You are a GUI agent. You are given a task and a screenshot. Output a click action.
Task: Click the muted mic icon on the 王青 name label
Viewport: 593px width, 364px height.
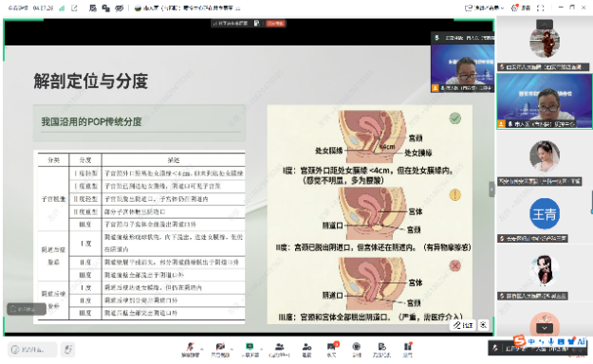(x=502, y=239)
